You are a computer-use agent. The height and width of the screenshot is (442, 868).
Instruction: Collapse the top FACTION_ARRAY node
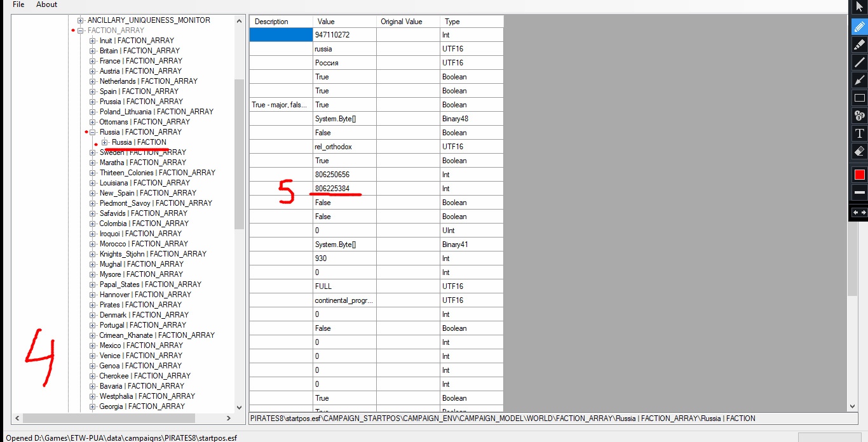pyautogui.click(x=81, y=30)
